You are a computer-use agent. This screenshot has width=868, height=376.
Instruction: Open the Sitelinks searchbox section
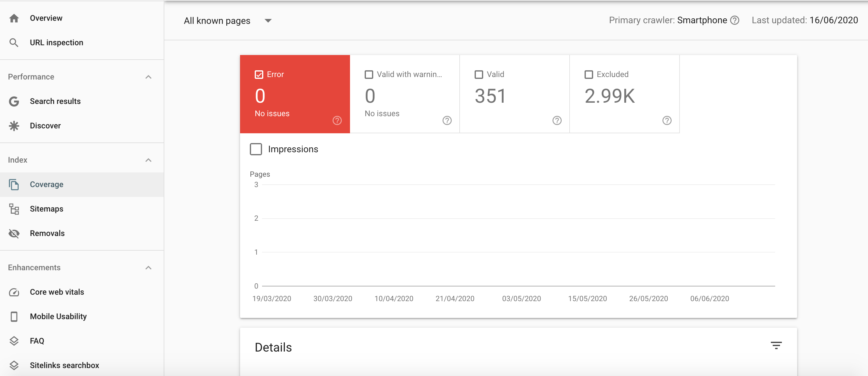point(64,365)
